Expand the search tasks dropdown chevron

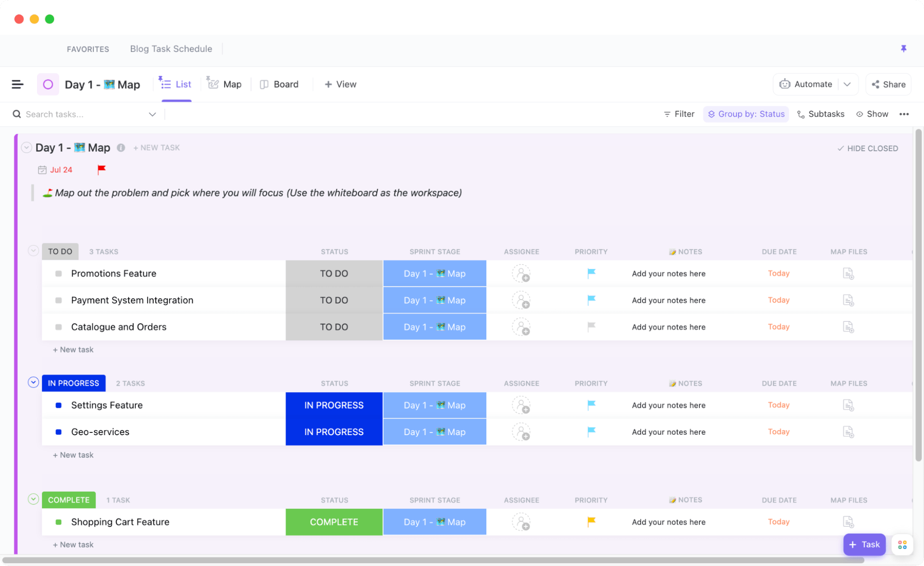coord(152,114)
